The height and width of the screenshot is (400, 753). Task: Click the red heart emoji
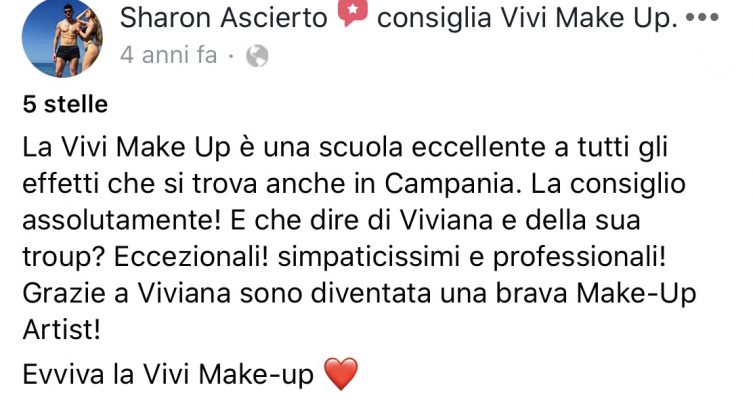click(x=341, y=374)
